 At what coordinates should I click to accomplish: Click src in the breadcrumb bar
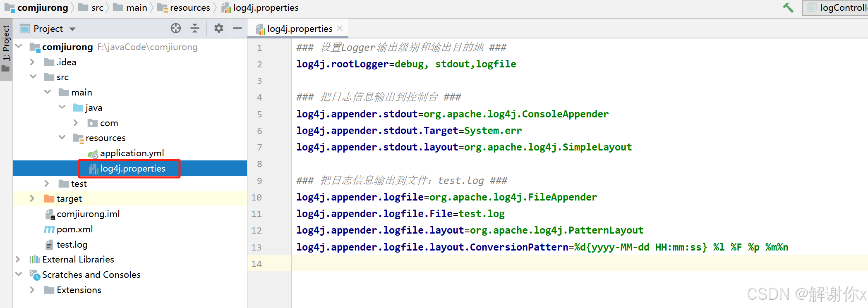click(97, 7)
